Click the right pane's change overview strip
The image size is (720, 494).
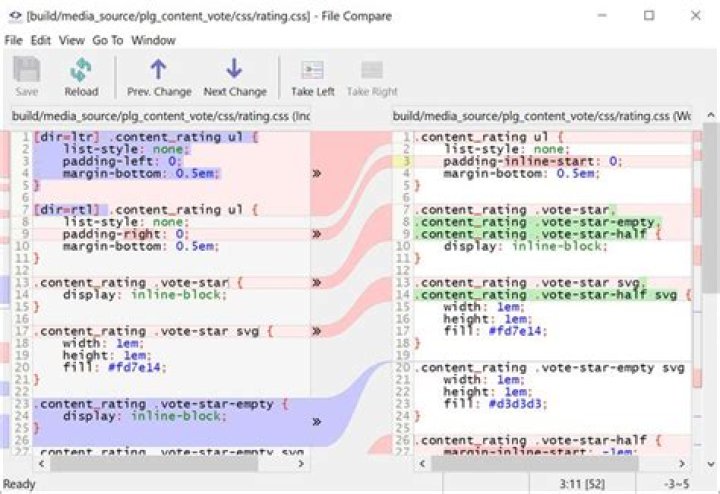(x=697, y=291)
